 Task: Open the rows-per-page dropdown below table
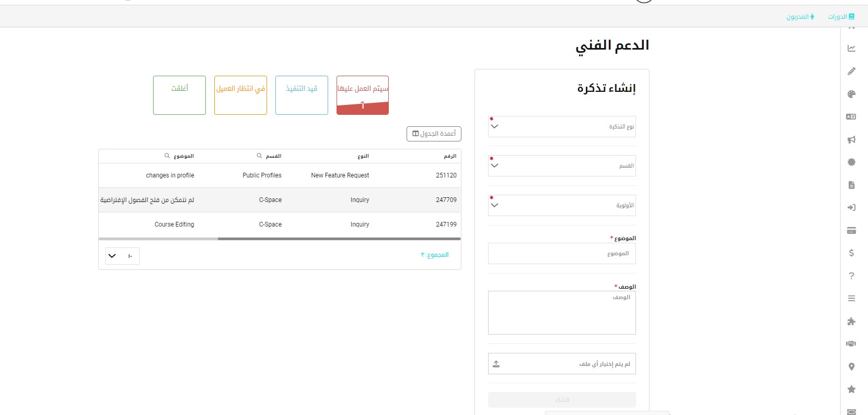tap(122, 256)
